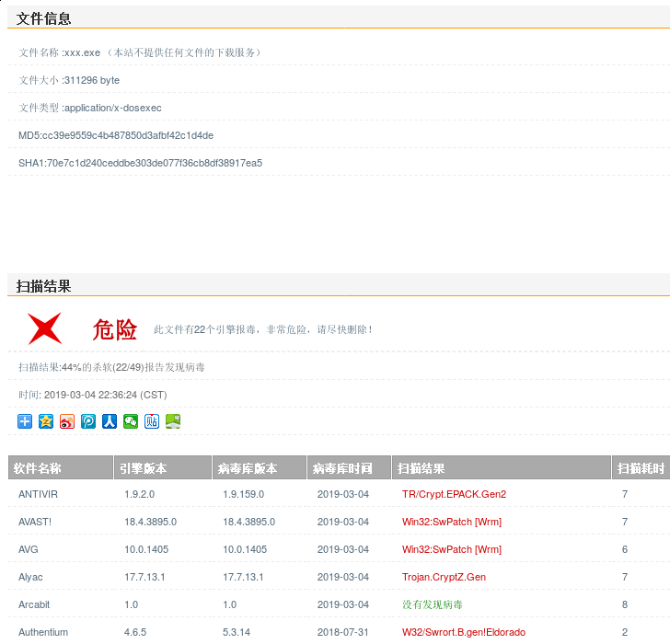The width and height of the screenshot is (670, 644).
Task: Share to Baidu Tieba 贴 icon
Action: click(152, 421)
